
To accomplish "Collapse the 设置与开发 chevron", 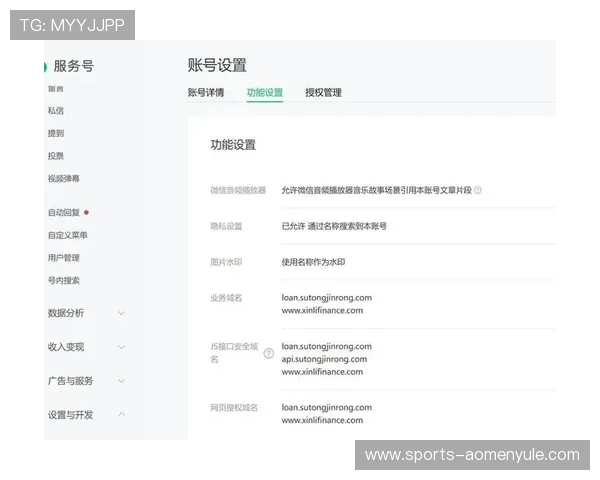I will coord(121,414).
